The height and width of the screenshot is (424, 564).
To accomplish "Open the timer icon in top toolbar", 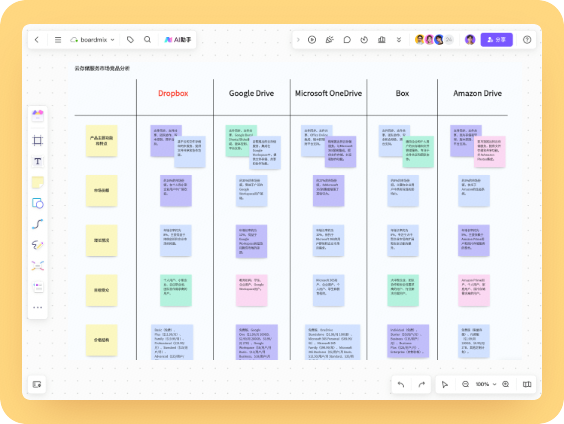I will tap(364, 40).
